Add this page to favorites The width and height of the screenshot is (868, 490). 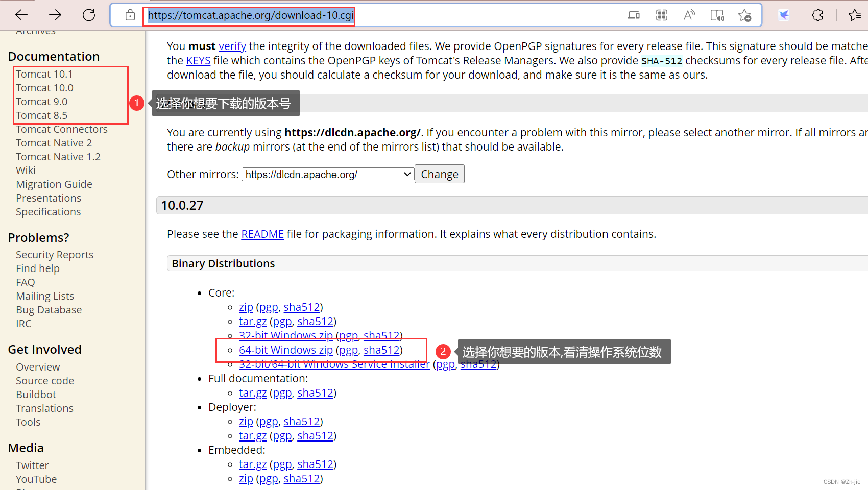tap(744, 15)
